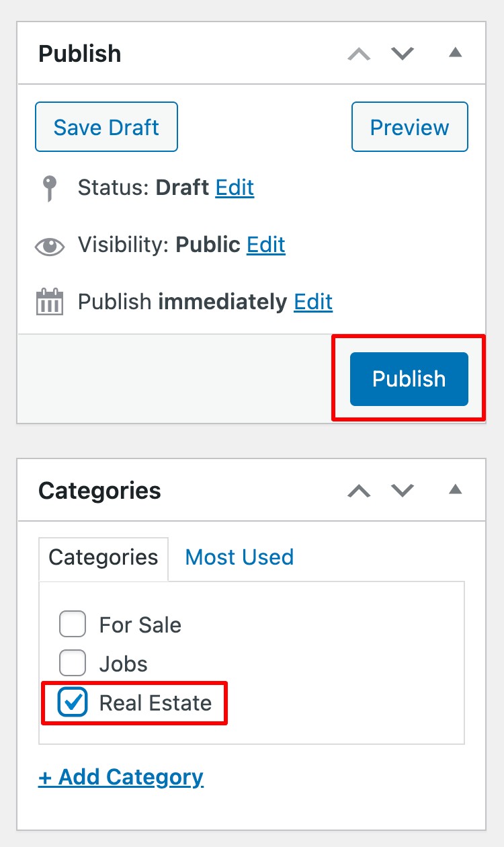The width and height of the screenshot is (504, 847).
Task: Click the up arrow in the Publish panel header
Action: (x=358, y=54)
